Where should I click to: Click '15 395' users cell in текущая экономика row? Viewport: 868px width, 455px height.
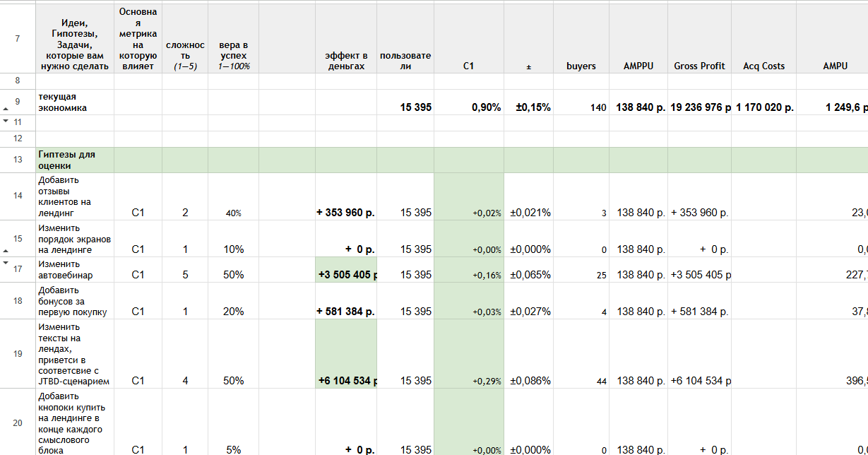405,102
